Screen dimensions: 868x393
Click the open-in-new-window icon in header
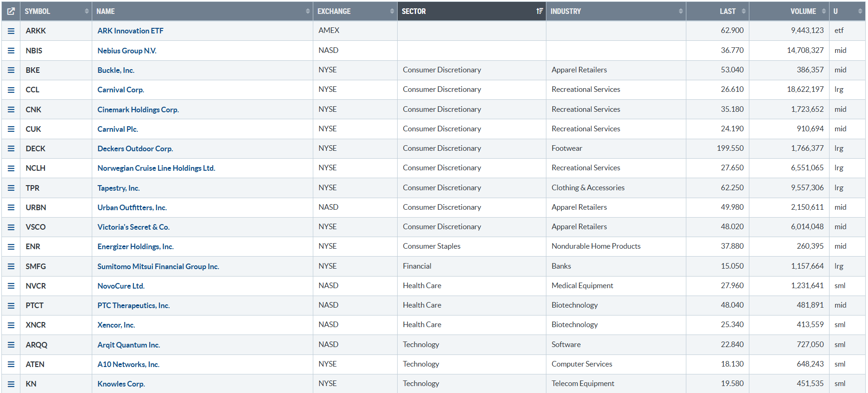coord(11,11)
